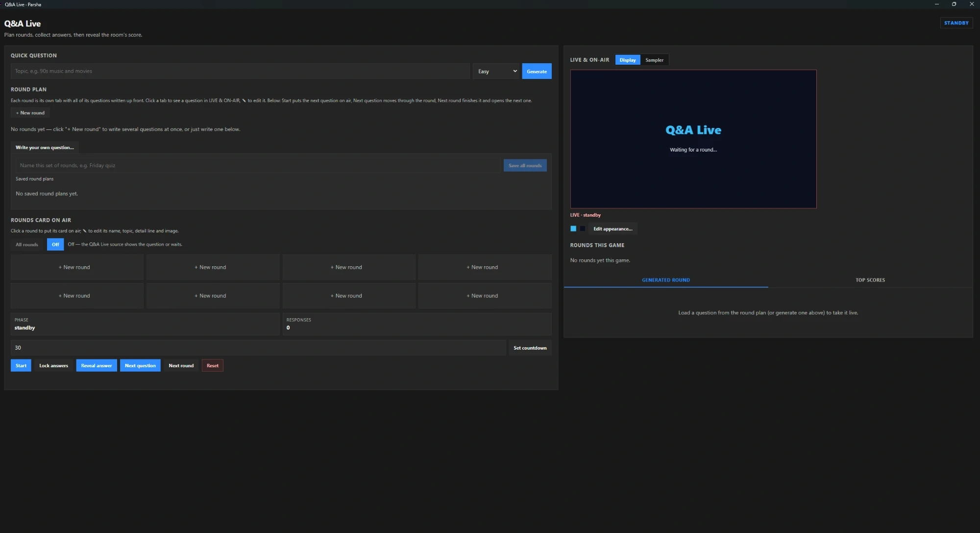Switch to the Display tab
980x533 pixels.
pyautogui.click(x=628, y=60)
